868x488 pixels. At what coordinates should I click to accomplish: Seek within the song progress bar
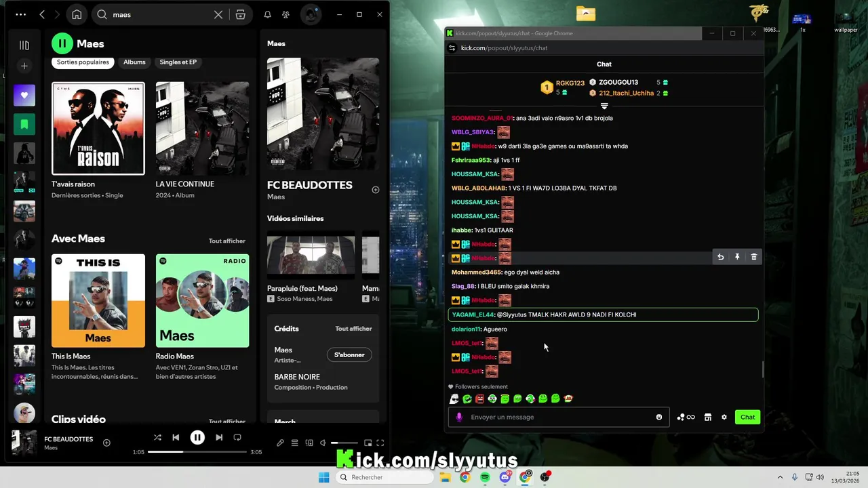click(197, 451)
